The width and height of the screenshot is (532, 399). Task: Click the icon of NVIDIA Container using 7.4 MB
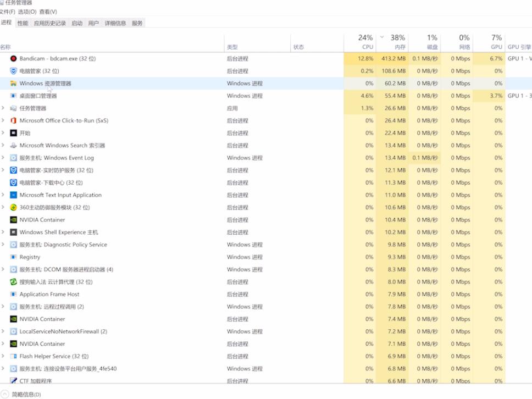click(x=13, y=319)
